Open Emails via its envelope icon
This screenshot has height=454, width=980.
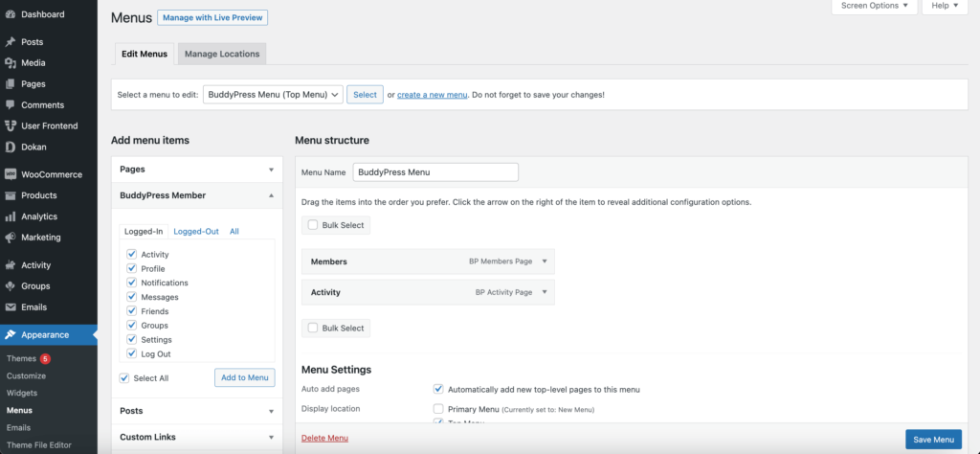pyautogui.click(x=11, y=307)
